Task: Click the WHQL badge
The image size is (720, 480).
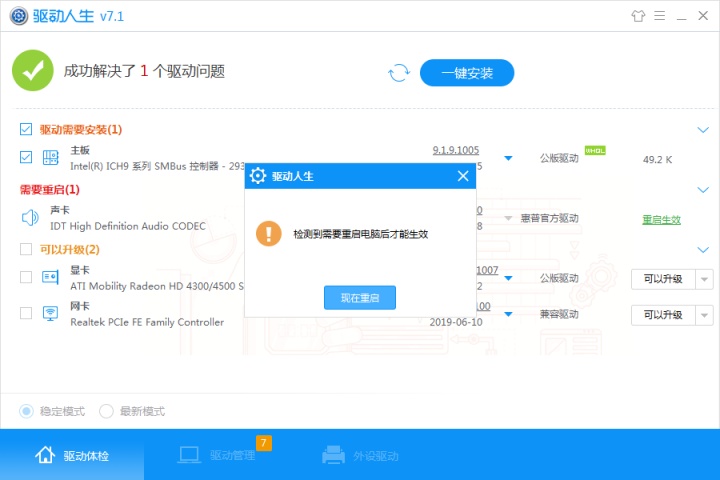Action: pos(595,150)
